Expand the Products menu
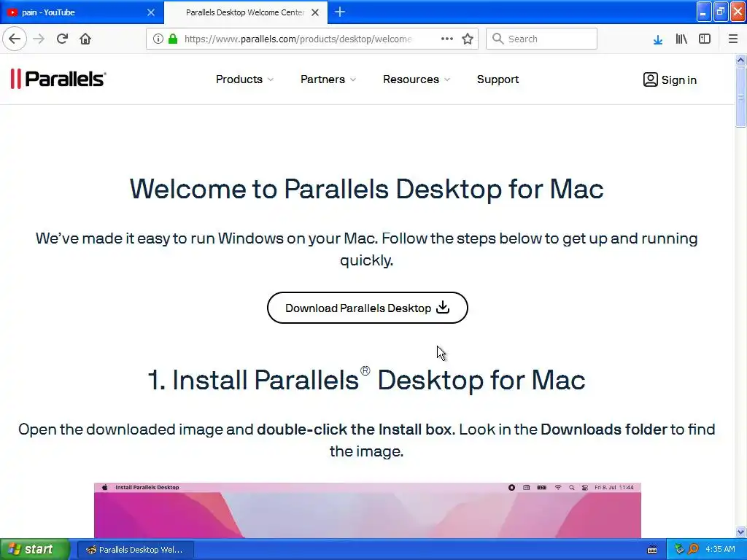The image size is (747, 560). [244, 79]
